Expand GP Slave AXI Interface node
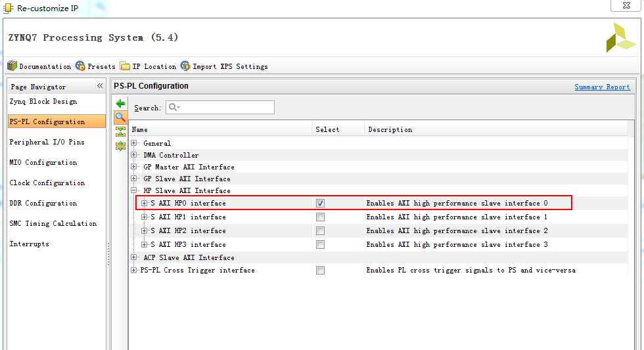This screenshot has height=350, width=644. [x=134, y=179]
